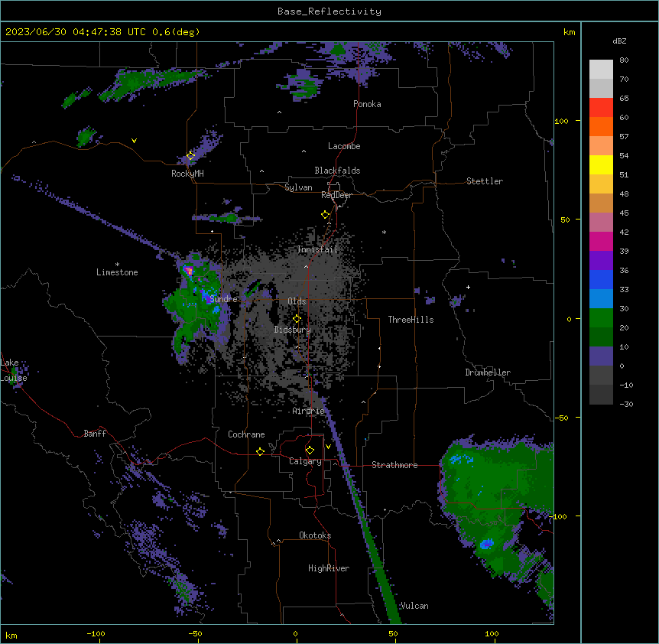Click the Strathmore city label

[x=394, y=465]
